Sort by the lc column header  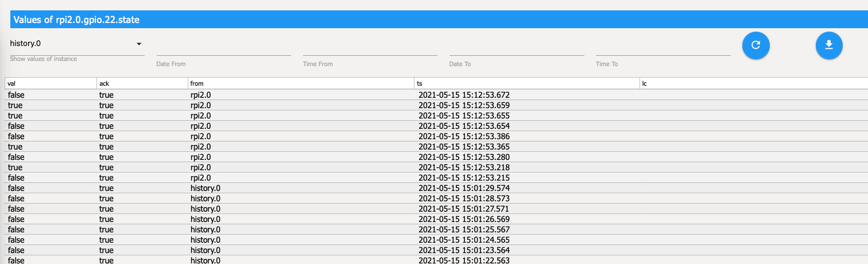(754, 83)
